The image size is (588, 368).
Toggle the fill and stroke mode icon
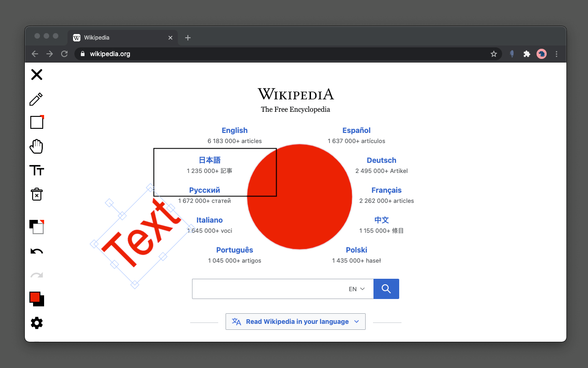[37, 227]
